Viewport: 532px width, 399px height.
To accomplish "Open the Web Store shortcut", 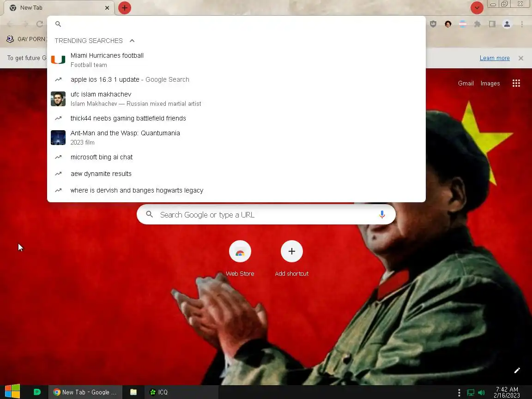I will [240, 259].
